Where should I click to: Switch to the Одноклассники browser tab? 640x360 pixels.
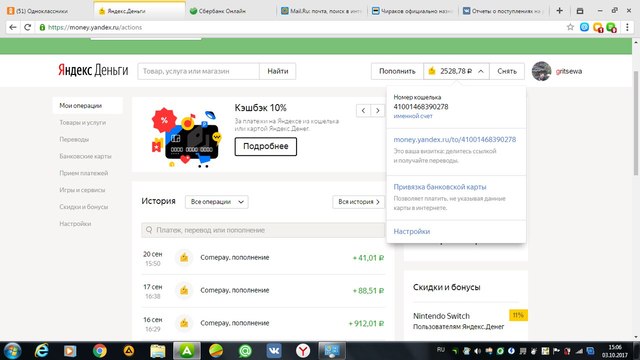coord(42,11)
